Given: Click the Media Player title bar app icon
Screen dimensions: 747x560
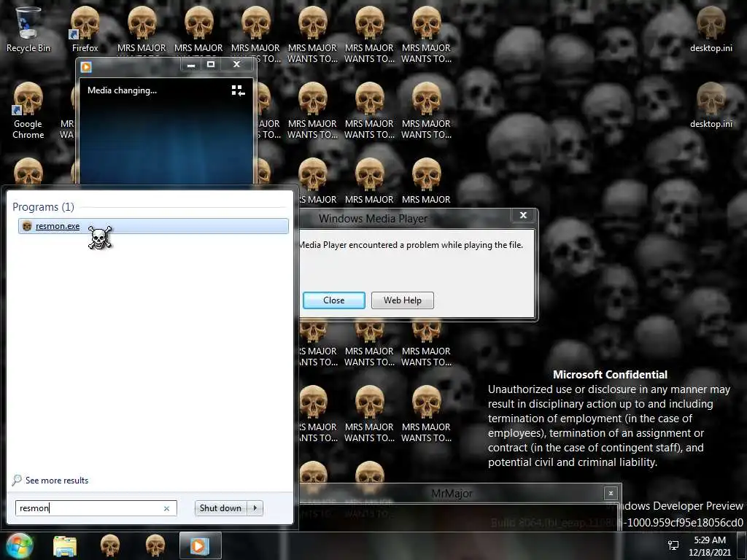Looking at the screenshot, I should pyautogui.click(x=86, y=66).
